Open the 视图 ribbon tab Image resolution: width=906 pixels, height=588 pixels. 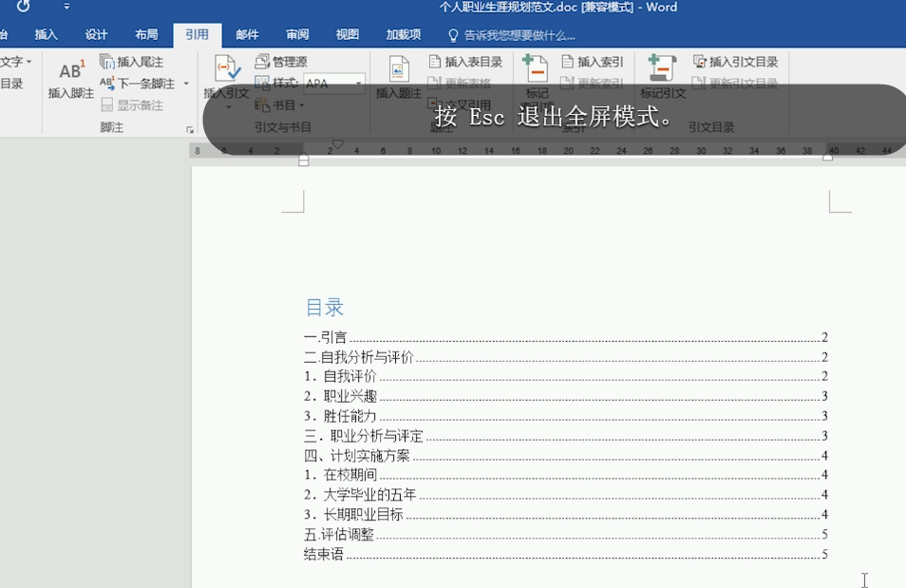[348, 35]
